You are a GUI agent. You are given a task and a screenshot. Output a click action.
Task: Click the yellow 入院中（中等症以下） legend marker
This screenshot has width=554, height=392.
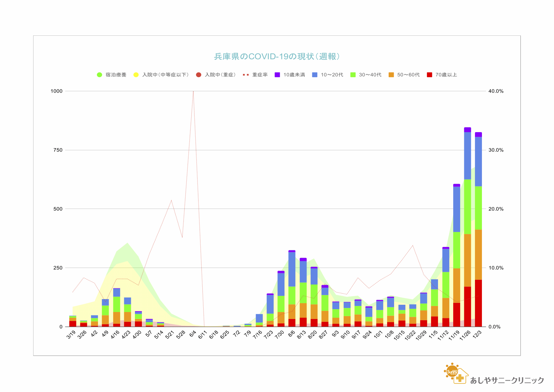pyautogui.click(x=136, y=75)
